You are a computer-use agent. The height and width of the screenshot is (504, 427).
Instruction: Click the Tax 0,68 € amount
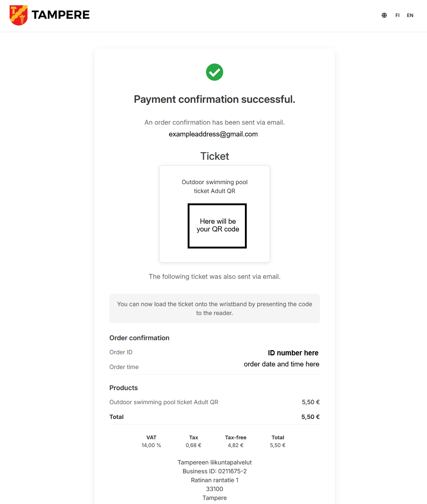[x=194, y=445]
